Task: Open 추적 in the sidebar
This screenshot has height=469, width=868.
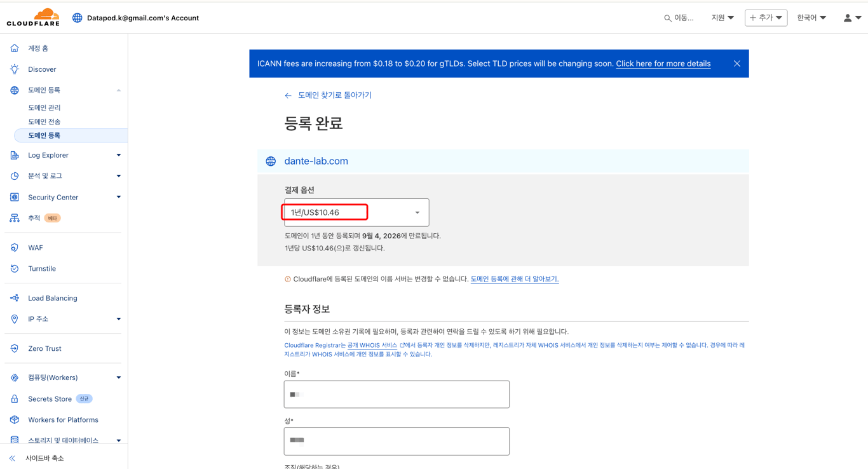Action: pyautogui.click(x=34, y=218)
